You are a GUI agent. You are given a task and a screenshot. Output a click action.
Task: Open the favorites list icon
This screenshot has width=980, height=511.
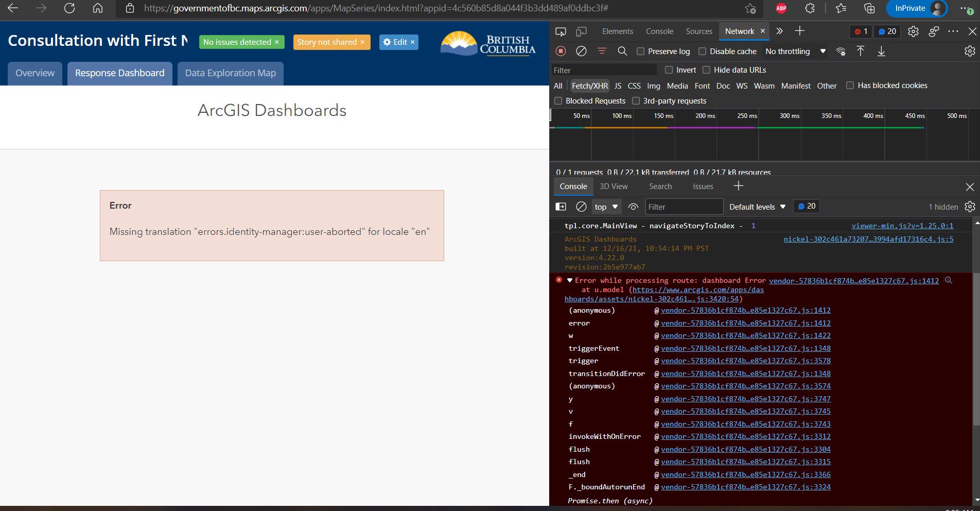841,8
